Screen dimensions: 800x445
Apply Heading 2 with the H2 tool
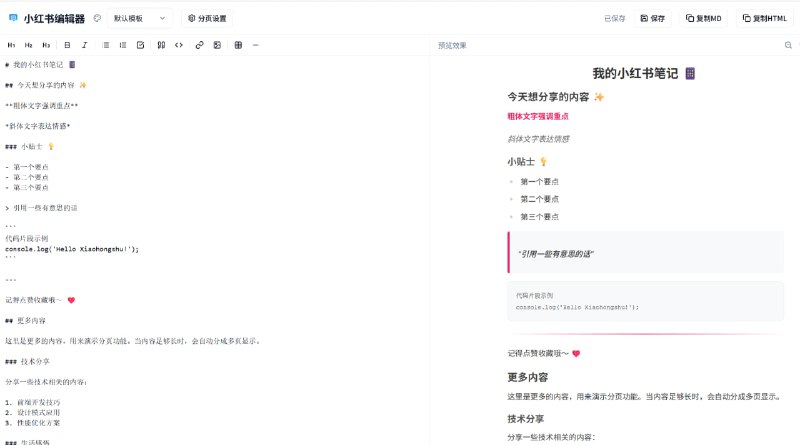[x=29, y=45]
